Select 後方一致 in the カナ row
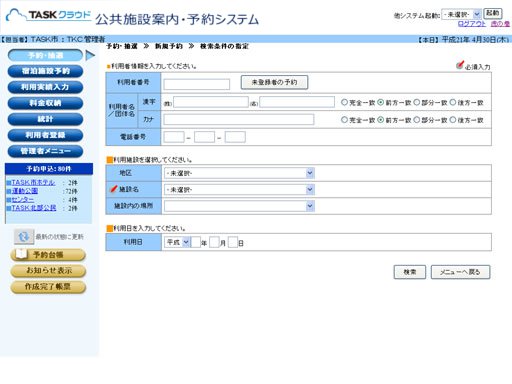512x384 pixels. tap(453, 119)
